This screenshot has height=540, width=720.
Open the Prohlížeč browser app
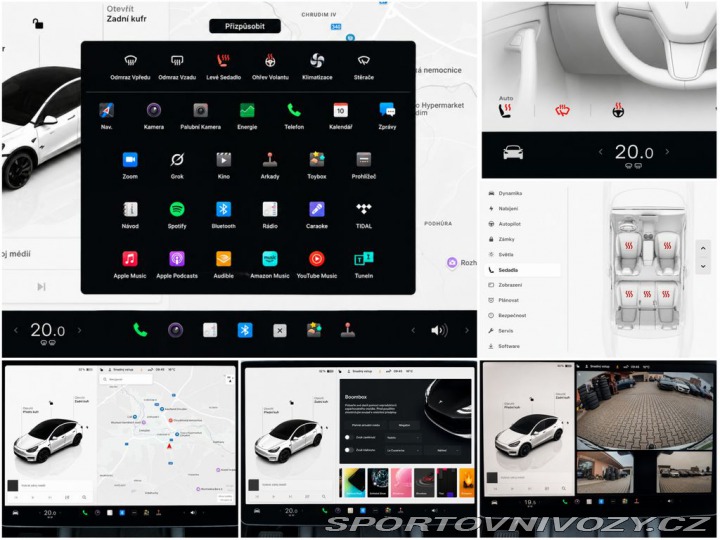[x=364, y=160]
